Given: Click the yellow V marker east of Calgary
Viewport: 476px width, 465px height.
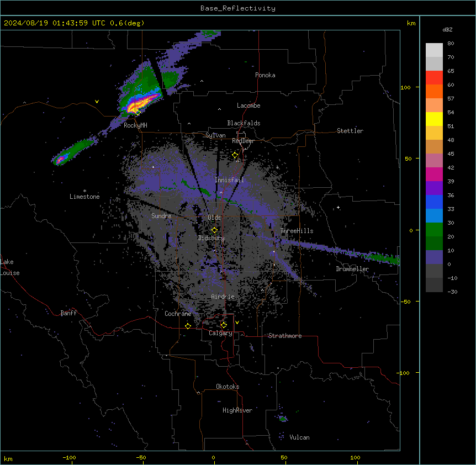Looking at the screenshot, I should [x=237, y=323].
